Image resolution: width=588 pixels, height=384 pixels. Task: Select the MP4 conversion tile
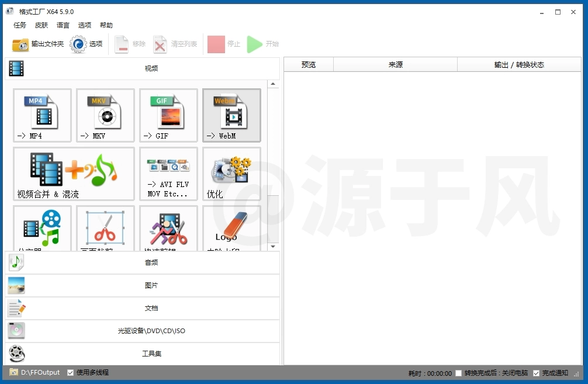point(42,116)
